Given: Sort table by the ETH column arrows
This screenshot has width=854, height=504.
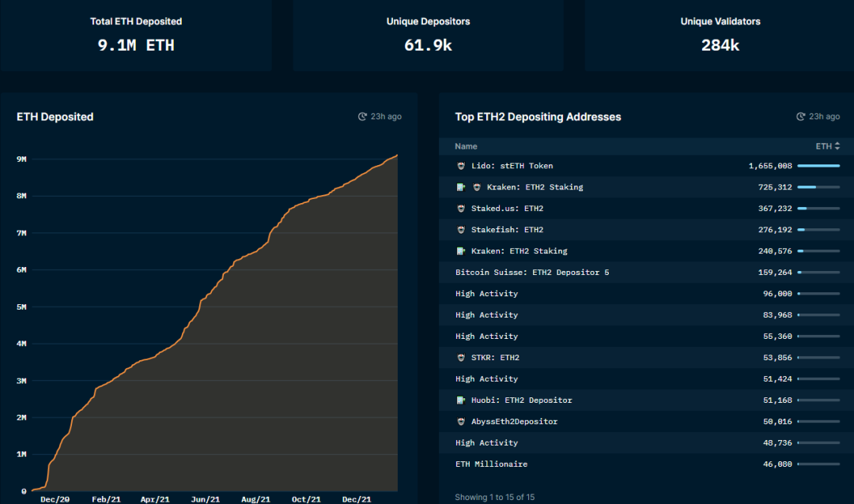Looking at the screenshot, I should click(x=837, y=146).
